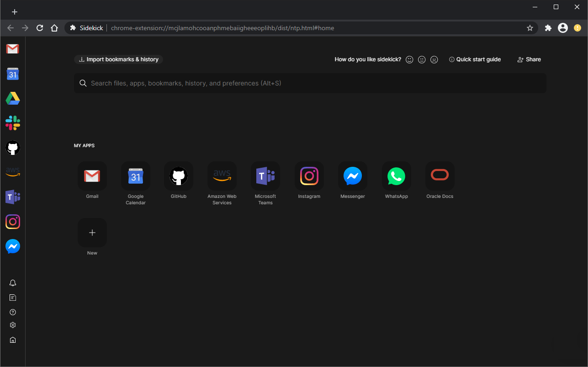Go back in browser history

pos(11,28)
